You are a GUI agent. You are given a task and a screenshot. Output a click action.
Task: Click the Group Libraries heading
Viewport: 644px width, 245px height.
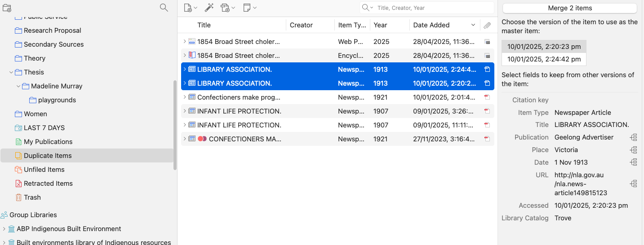point(33,215)
